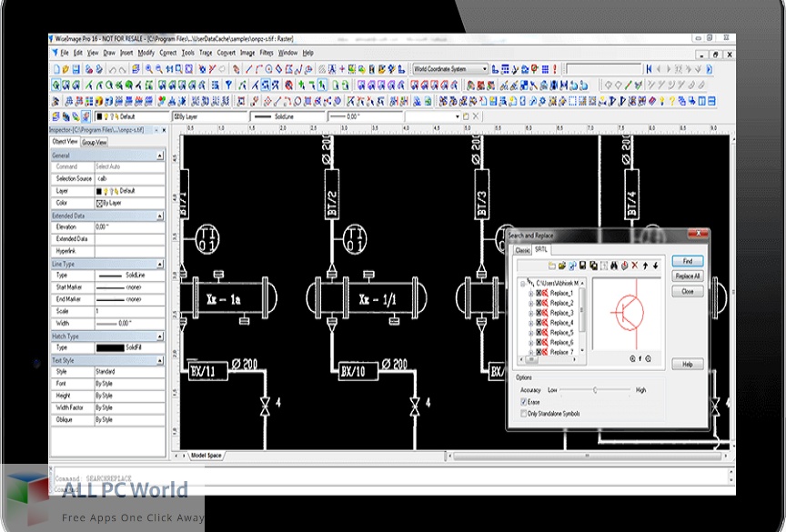
Task: Collapse the Text Style section
Action: pos(160,361)
